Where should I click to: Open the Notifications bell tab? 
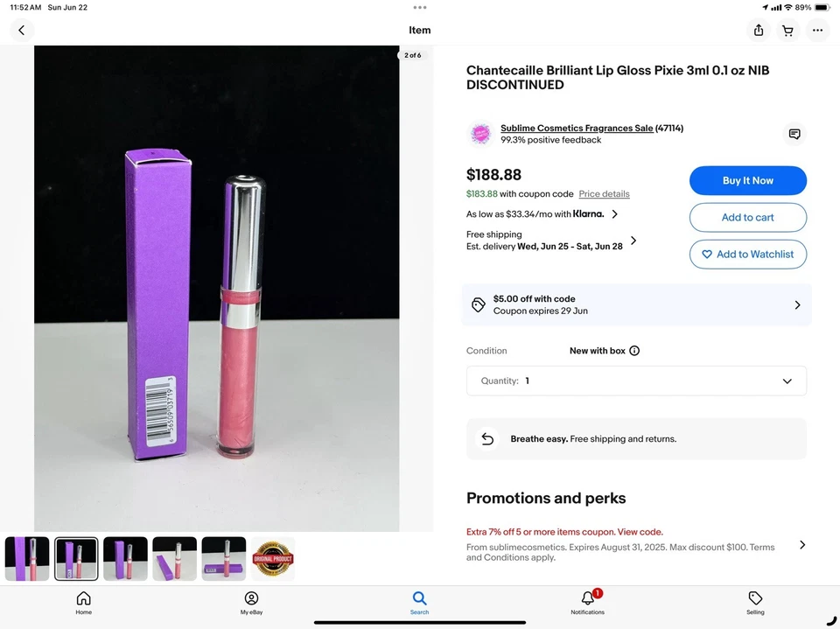point(588,602)
